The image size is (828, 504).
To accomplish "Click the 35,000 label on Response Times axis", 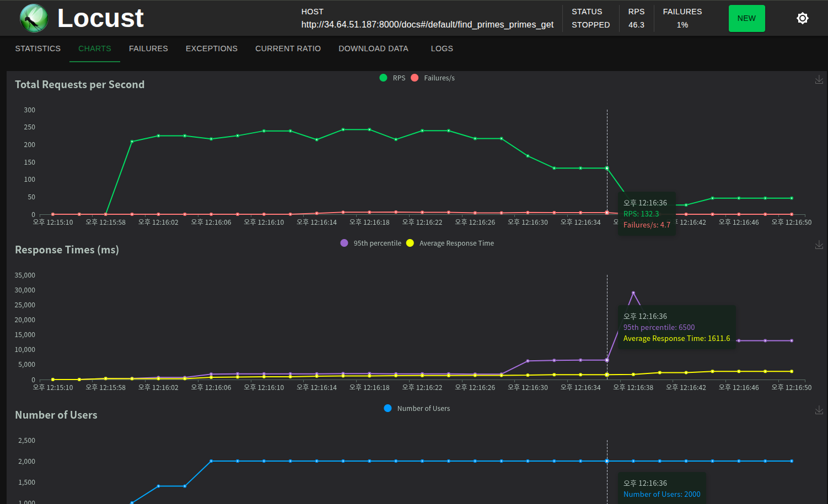I will coord(25,275).
